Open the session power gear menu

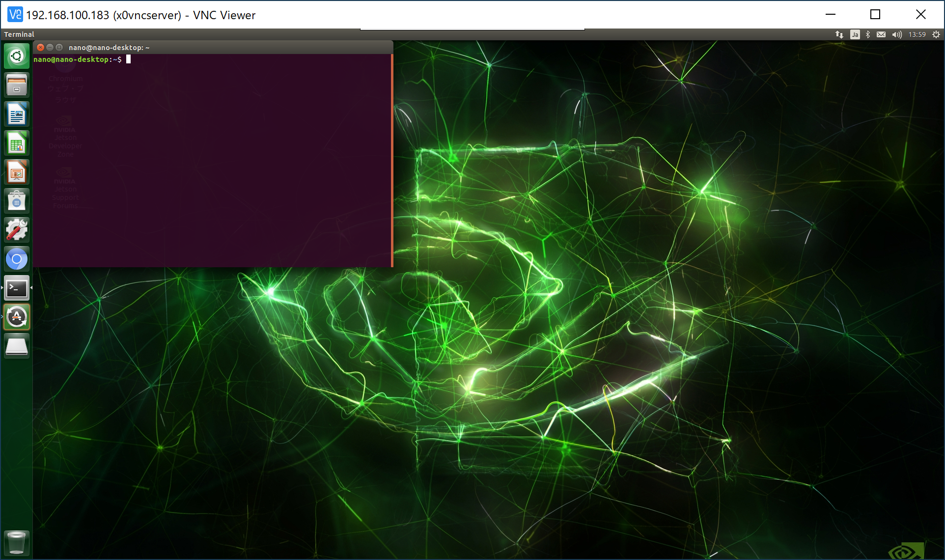pyautogui.click(x=936, y=34)
